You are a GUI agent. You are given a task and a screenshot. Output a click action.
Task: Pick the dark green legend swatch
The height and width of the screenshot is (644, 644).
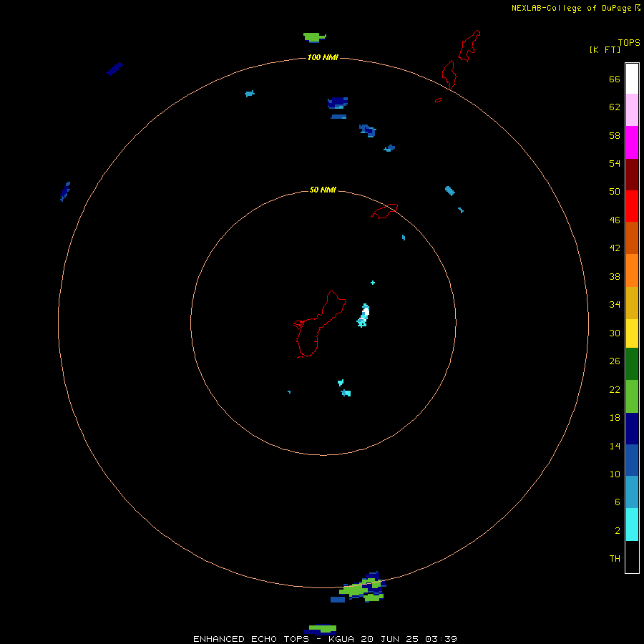(632, 364)
